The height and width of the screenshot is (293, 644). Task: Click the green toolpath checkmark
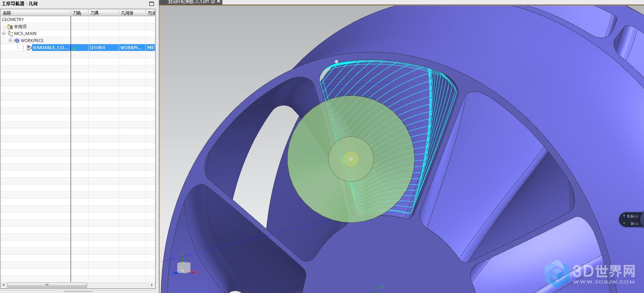pyautogui.click(x=75, y=48)
